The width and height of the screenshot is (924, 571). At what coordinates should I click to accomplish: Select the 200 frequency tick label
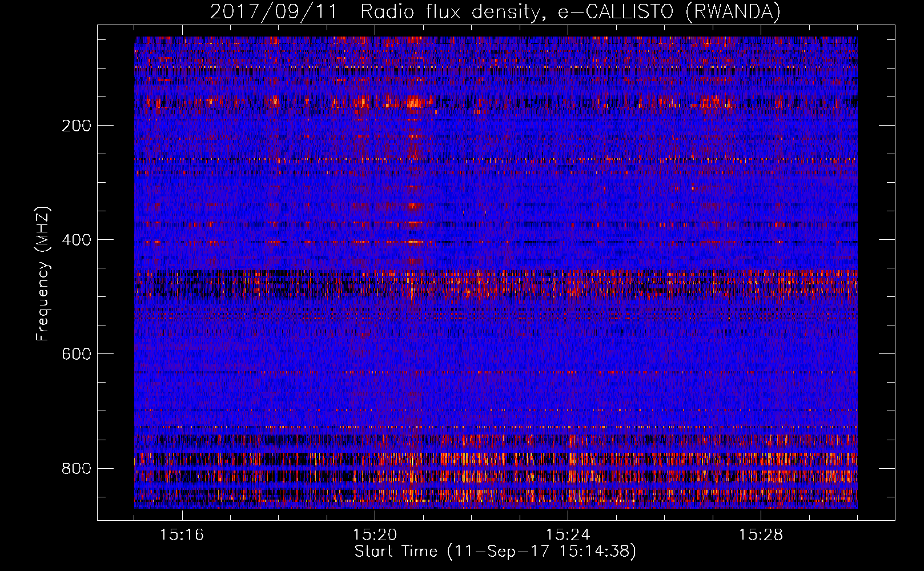[77, 126]
